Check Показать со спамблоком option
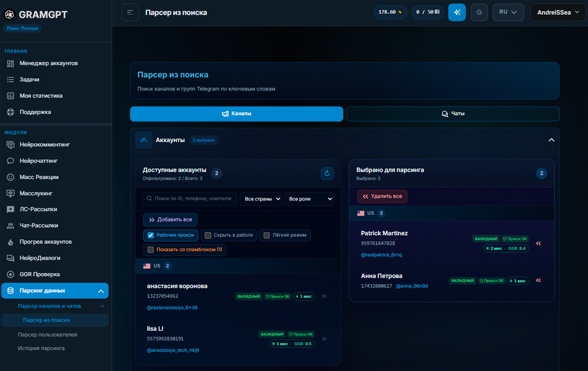Viewport: 588px width, 371px height. [151, 250]
